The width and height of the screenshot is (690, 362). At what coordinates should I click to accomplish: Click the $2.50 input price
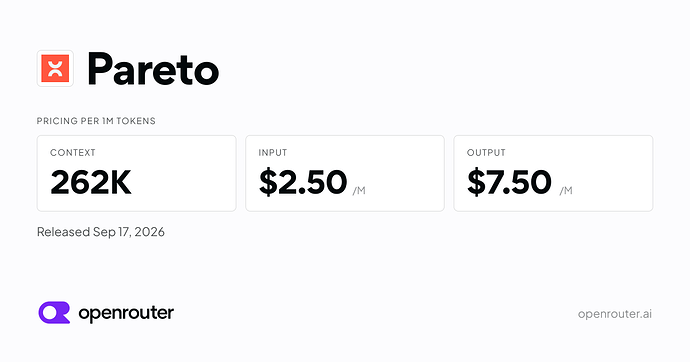(x=303, y=182)
